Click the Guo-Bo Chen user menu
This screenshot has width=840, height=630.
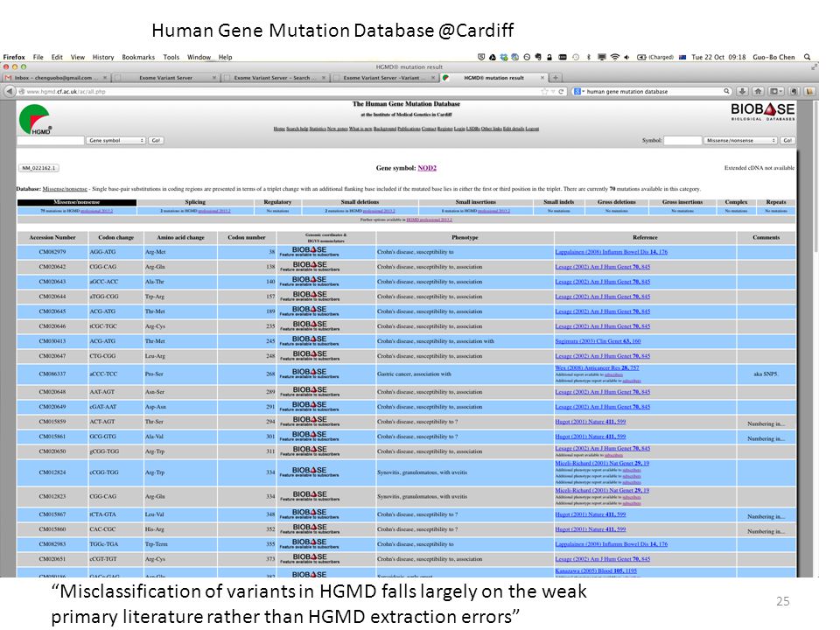click(773, 57)
